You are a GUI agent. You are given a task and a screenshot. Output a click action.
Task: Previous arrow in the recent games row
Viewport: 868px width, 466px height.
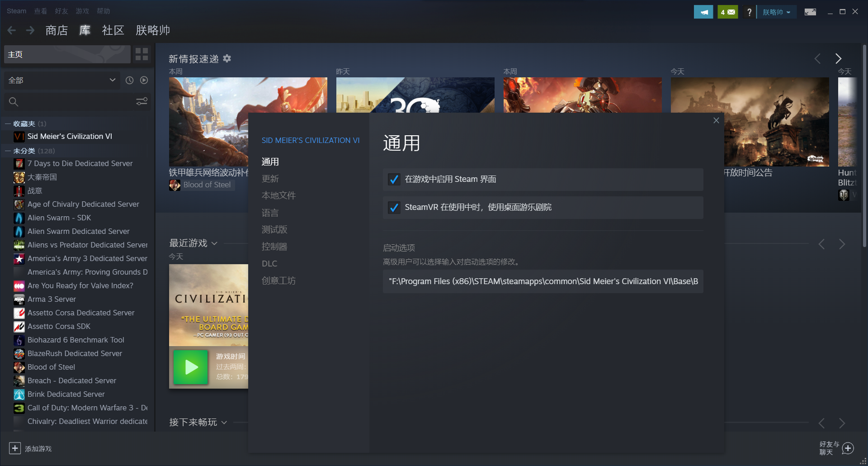point(821,244)
